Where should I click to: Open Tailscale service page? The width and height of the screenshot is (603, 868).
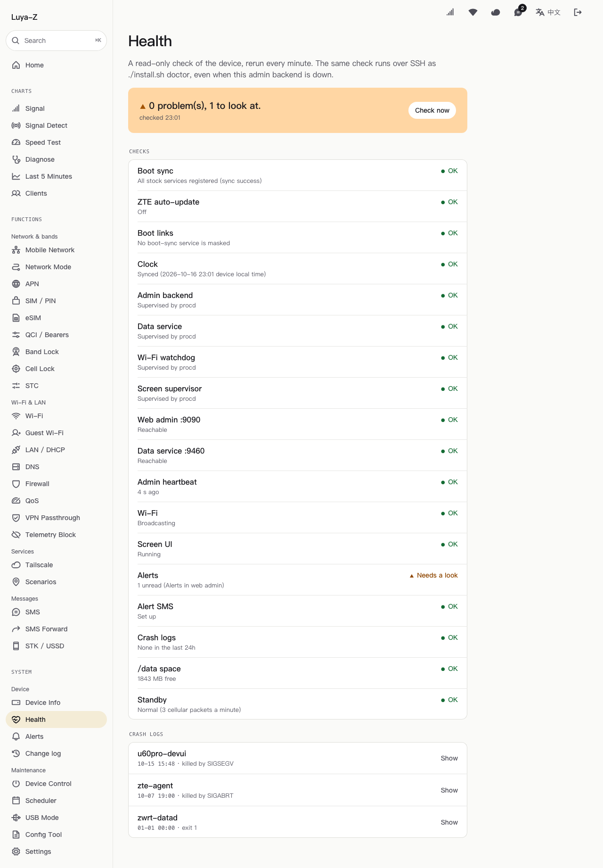[x=56, y=565]
